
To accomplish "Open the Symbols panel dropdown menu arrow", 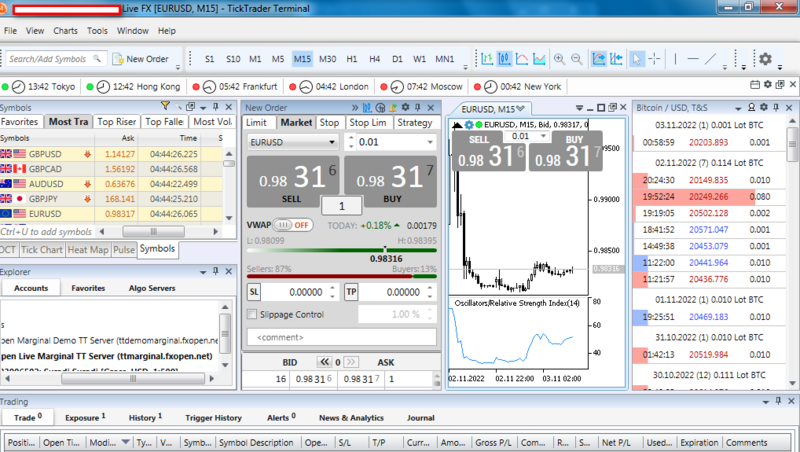I will [x=203, y=107].
